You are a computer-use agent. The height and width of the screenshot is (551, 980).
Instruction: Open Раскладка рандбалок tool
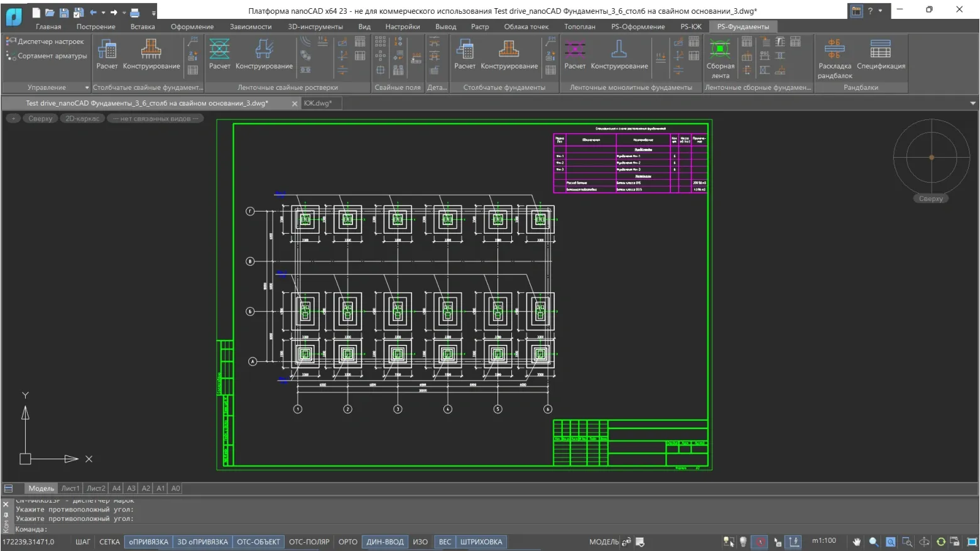(x=834, y=57)
